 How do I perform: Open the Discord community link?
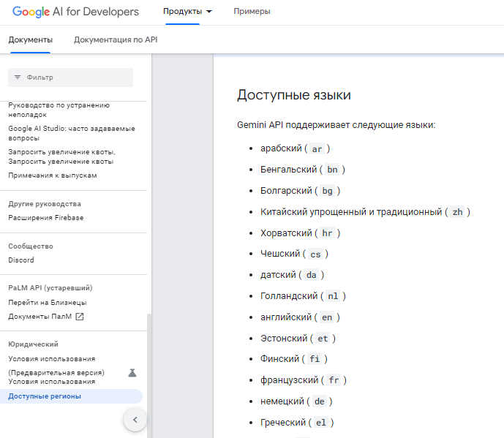pos(21,260)
